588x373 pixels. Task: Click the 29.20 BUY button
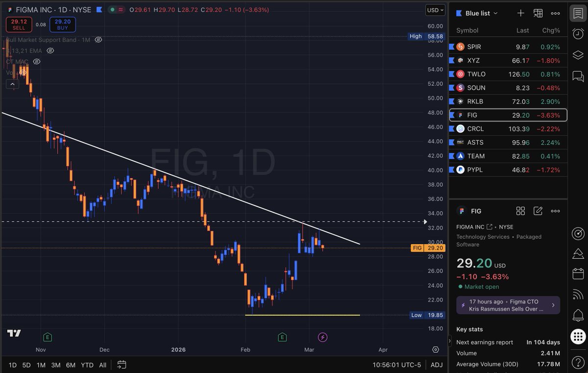coord(63,25)
